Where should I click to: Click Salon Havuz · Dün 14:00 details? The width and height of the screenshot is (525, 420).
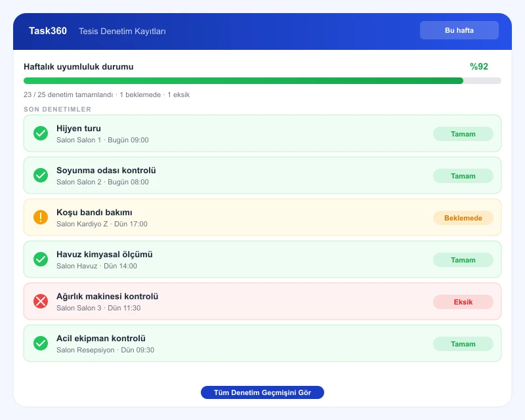tap(96, 266)
